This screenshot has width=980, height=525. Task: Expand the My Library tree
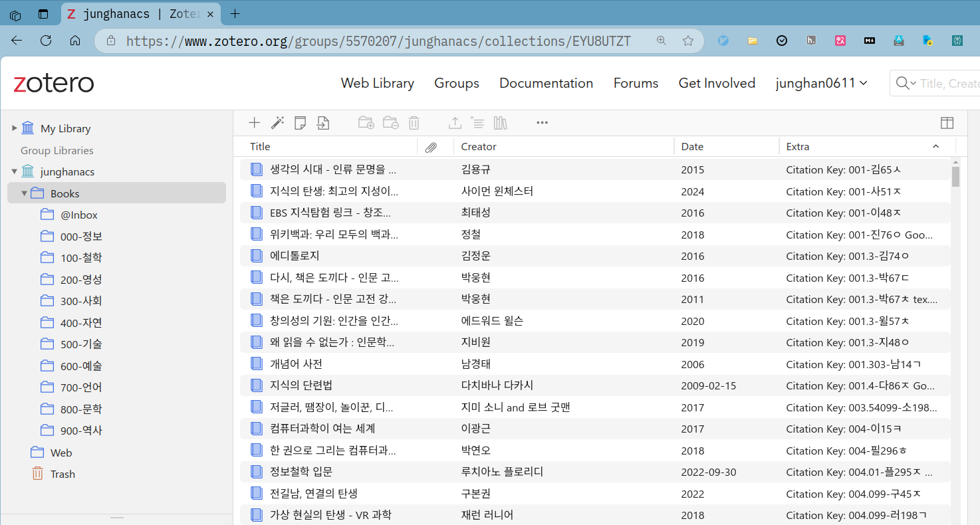pos(15,128)
